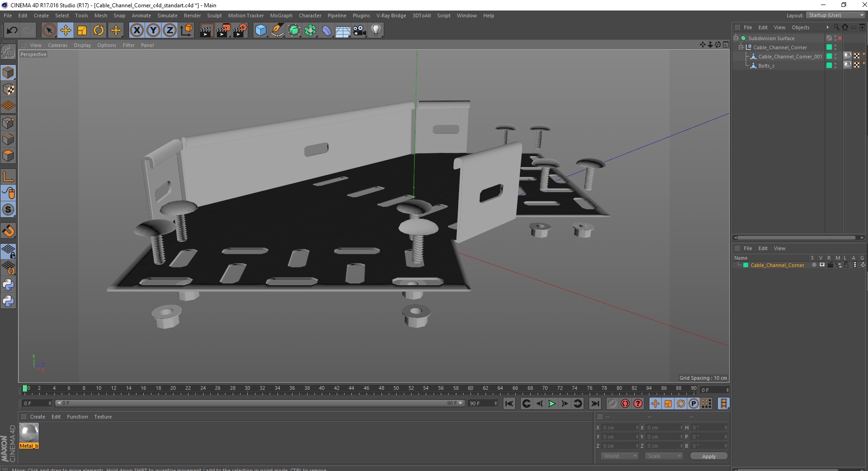The height and width of the screenshot is (471, 868).
Task: Click the Apply button
Action: tap(709, 456)
